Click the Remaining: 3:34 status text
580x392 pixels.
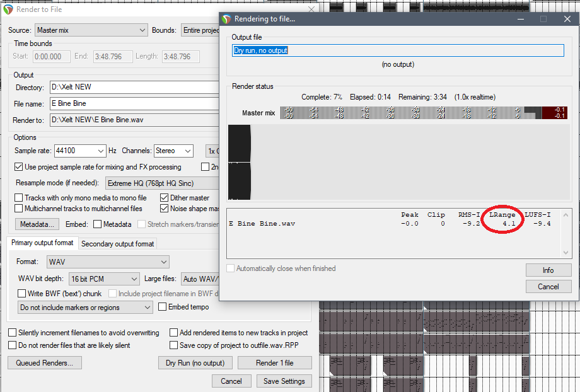[422, 97]
